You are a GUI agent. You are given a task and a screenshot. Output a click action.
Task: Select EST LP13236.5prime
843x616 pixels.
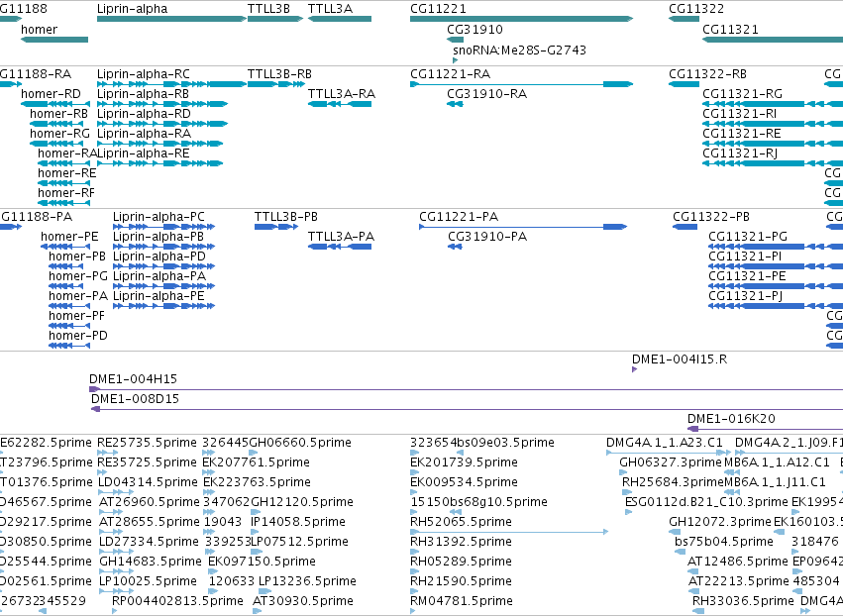(307, 581)
